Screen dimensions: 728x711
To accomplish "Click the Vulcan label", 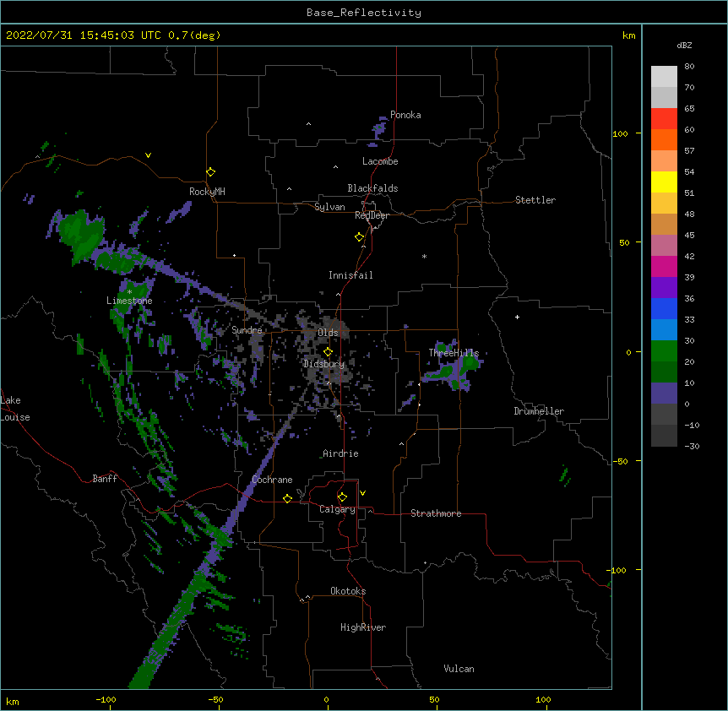I will coord(459,669).
